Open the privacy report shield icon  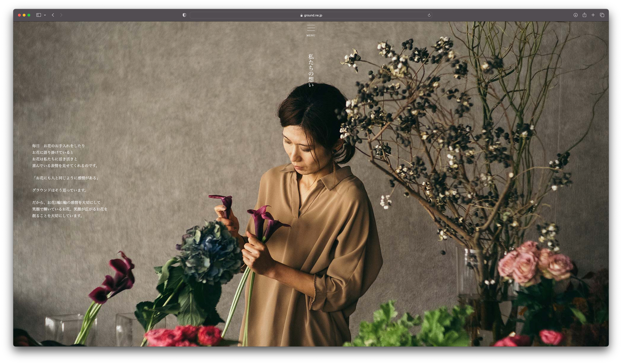[184, 15]
